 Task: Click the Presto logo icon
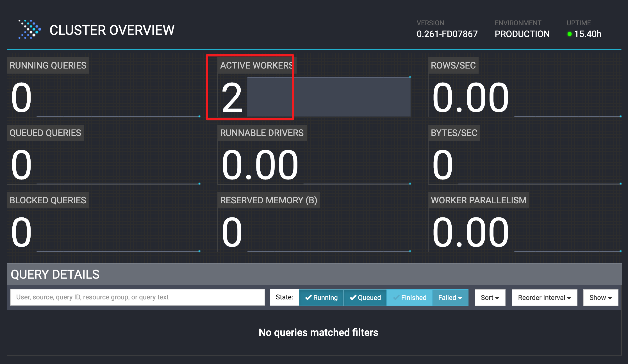(29, 29)
